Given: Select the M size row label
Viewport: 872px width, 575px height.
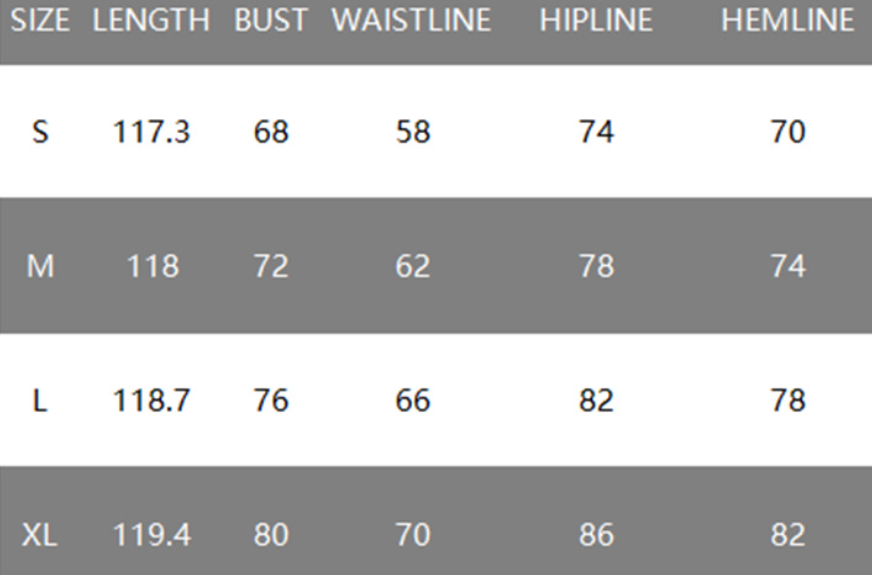Looking at the screenshot, I should pyautogui.click(x=40, y=266).
